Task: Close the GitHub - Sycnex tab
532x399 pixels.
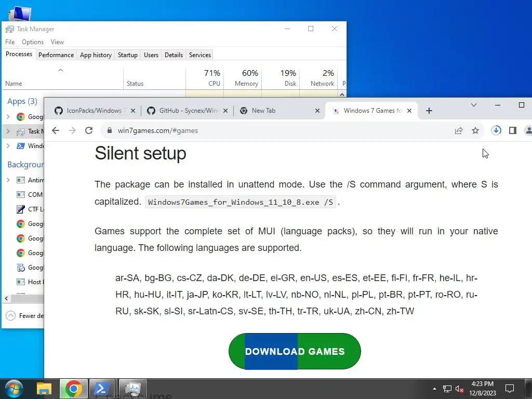Action: pyautogui.click(x=225, y=111)
